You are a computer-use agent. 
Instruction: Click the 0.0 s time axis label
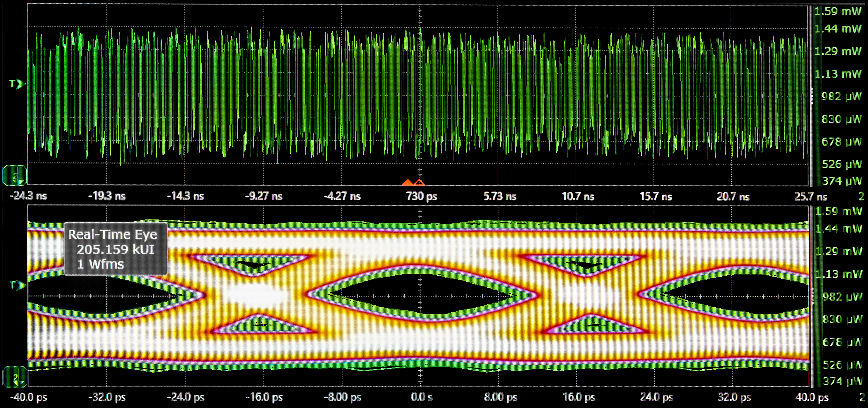[421, 397]
